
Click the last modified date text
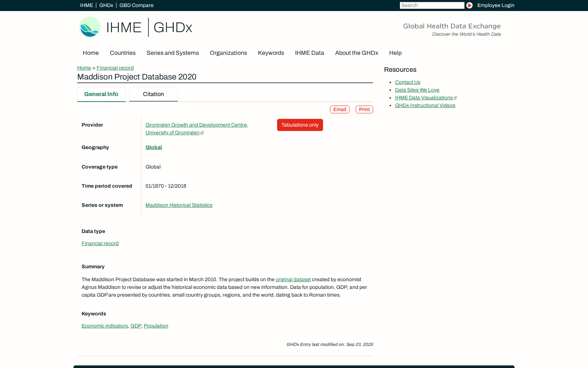point(330,344)
